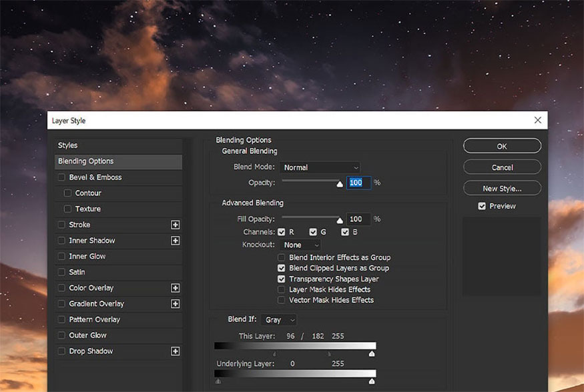
Task: Enable the Bevel & Emboss checkbox
Action: tap(61, 177)
